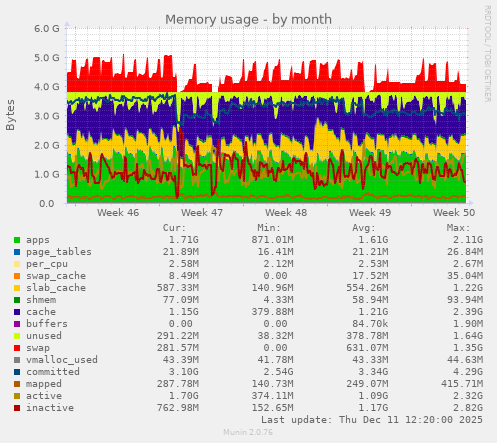Viewport: 497px width, 443px height.
Task: Click the 'Memory usage - by month' title
Action: click(248, 19)
